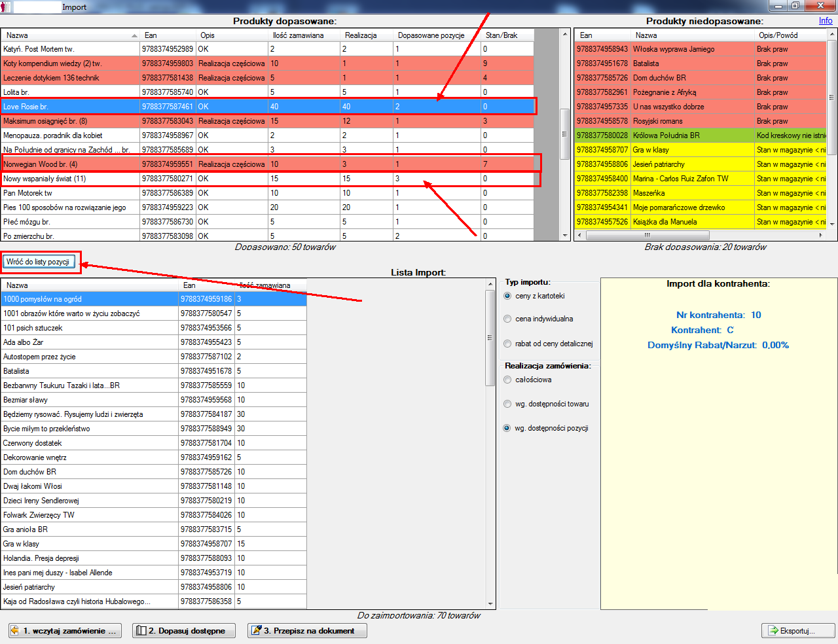Image resolution: width=838 pixels, height=644 pixels.
Task: Click the Ean header in matched products
Action: coord(169,35)
